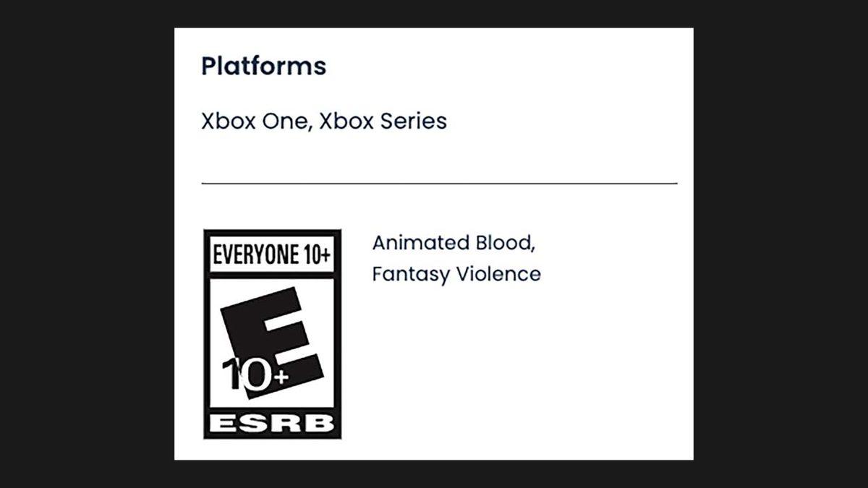Click the Animated Blood content descriptor
Screen dimensions: 868x488
[x=454, y=243]
